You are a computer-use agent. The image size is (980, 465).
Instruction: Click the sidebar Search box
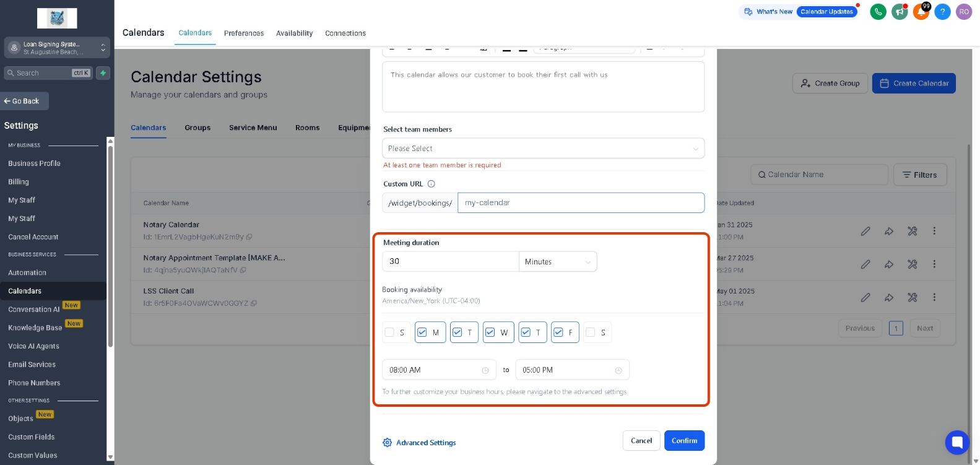(48, 73)
